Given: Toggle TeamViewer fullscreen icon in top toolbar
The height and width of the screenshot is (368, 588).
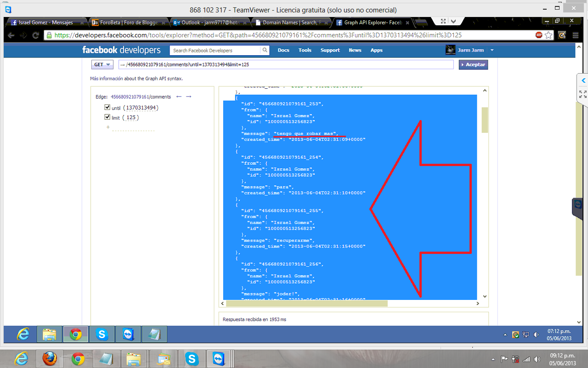Looking at the screenshot, I should tap(443, 21).
